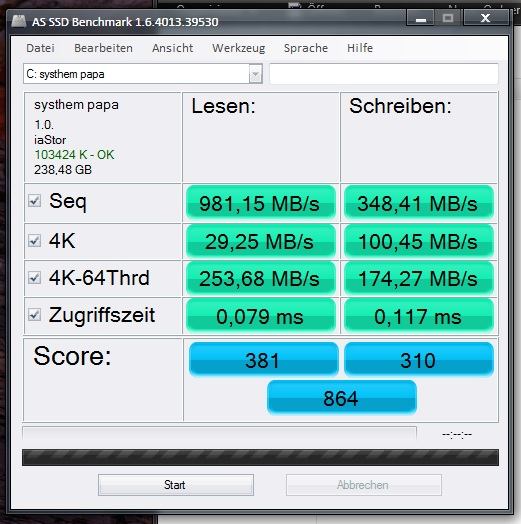Click the AS SSD Benchmark title bar icon

[x=19, y=21]
